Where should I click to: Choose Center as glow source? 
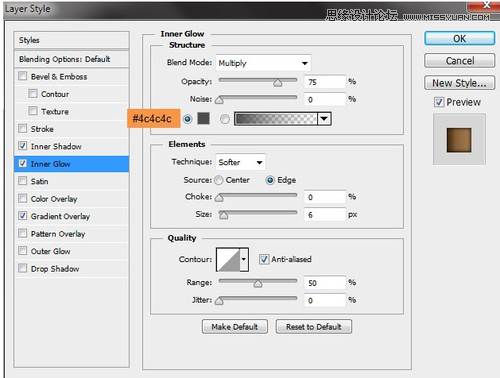tap(219, 180)
